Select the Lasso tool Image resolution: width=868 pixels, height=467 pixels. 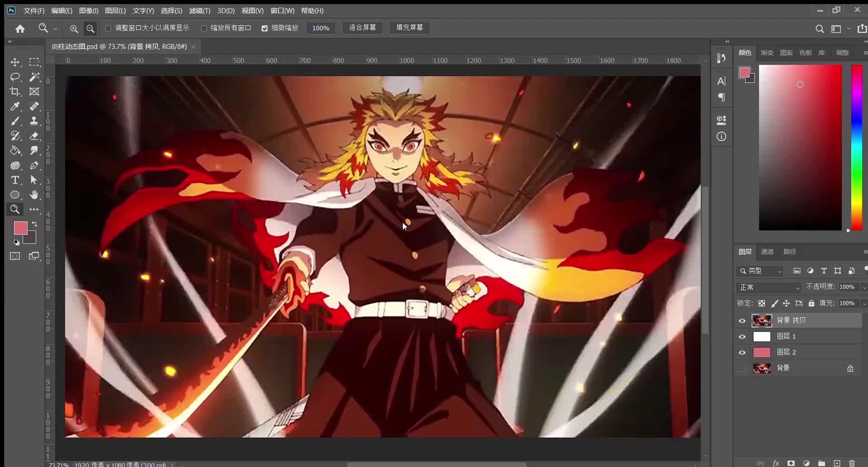[x=15, y=77]
